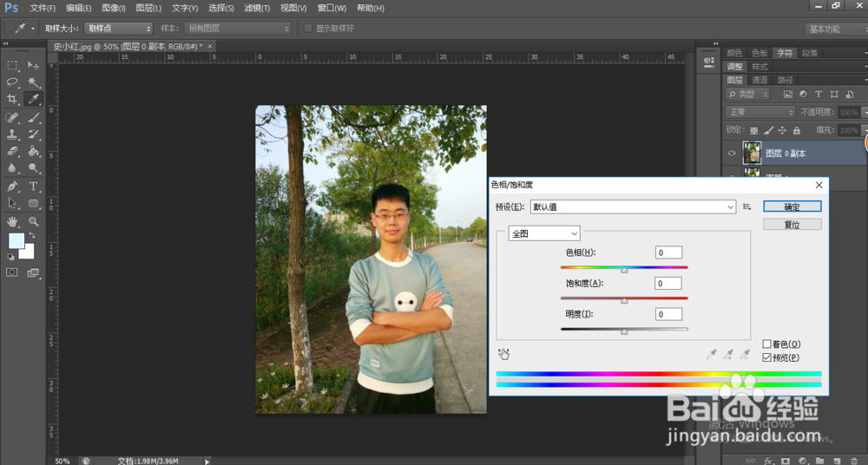
Task: Select the Eraser tool
Action: point(13,151)
